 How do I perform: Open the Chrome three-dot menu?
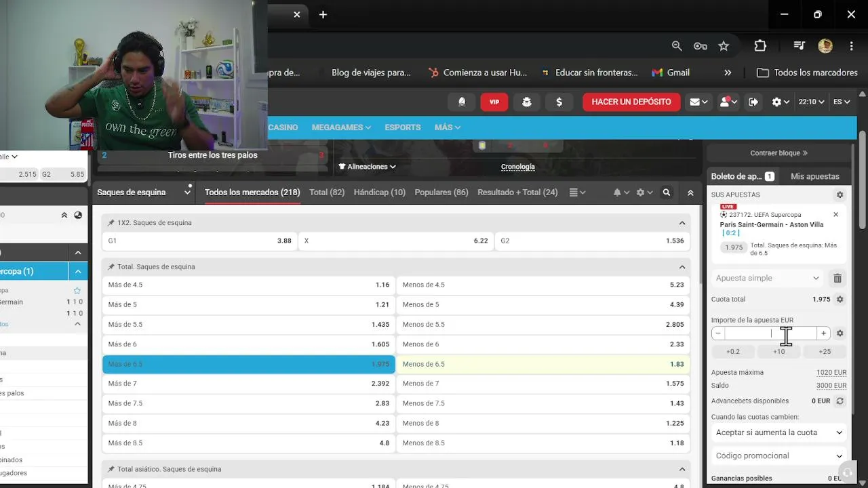[x=851, y=45]
